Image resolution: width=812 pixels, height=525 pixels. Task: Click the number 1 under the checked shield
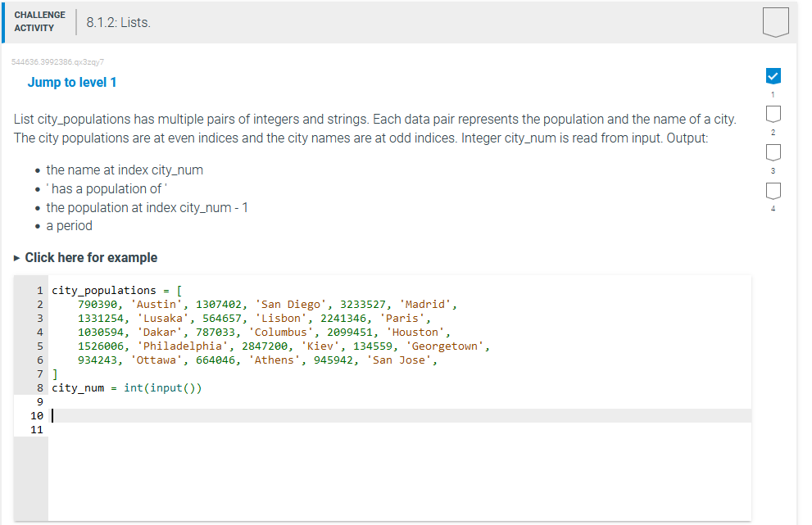point(773,93)
